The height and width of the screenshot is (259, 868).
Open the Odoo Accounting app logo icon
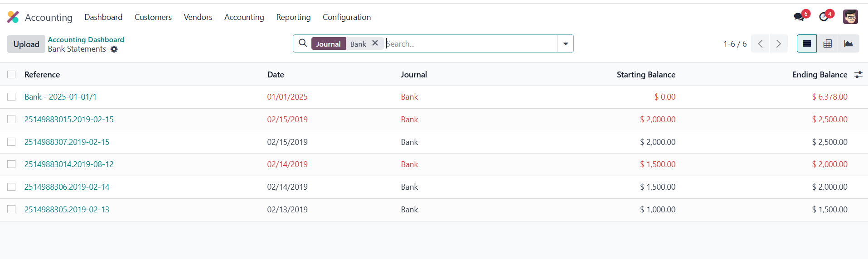pos(13,17)
